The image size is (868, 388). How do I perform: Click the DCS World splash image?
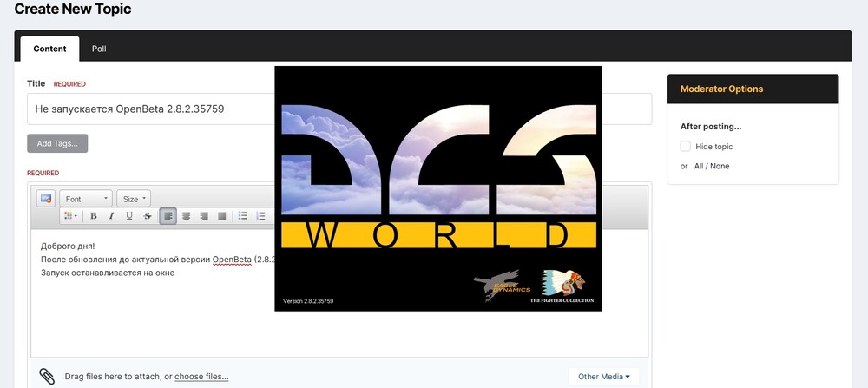[437, 188]
